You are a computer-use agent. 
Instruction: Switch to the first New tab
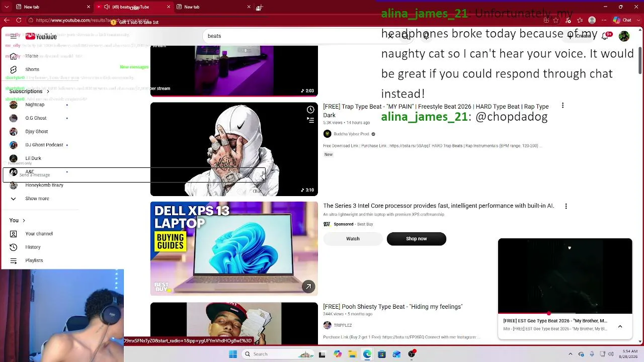(53, 7)
